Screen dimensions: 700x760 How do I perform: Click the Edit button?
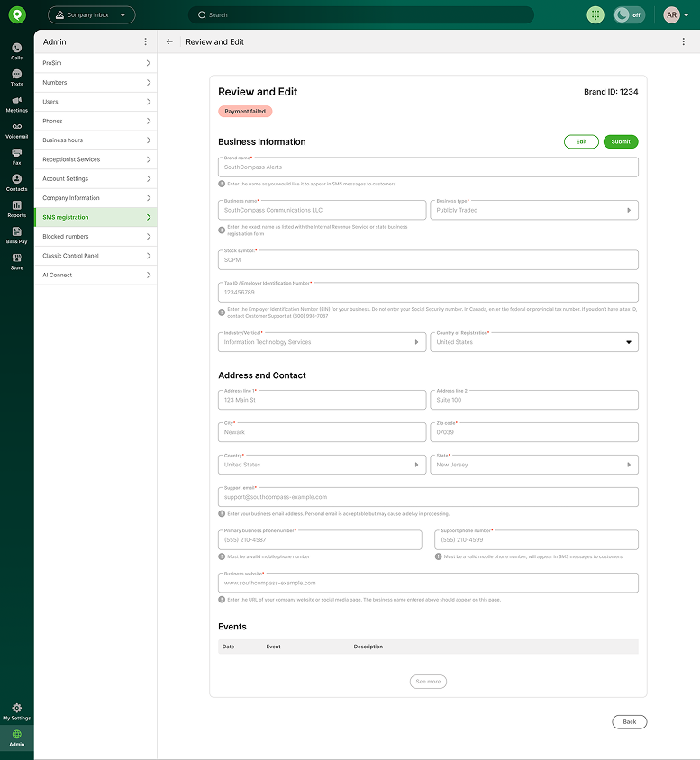(x=581, y=141)
